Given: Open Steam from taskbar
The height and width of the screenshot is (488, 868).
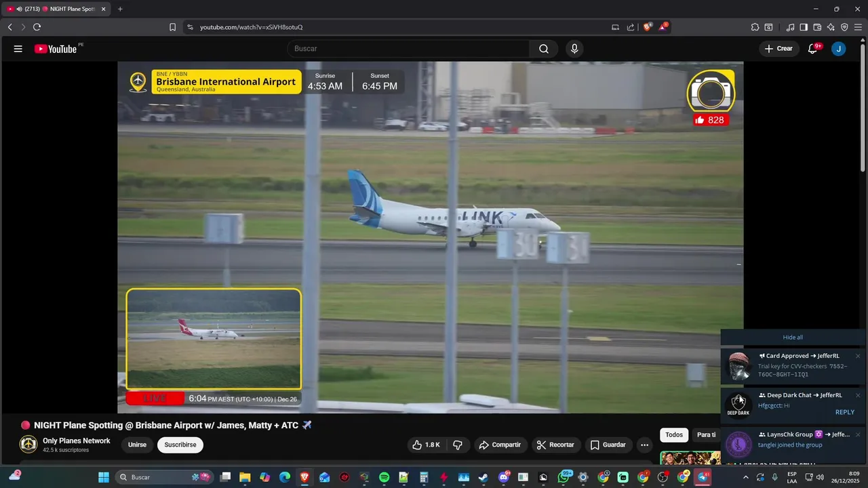Looking at the screenshot, I should click(483, 477).
